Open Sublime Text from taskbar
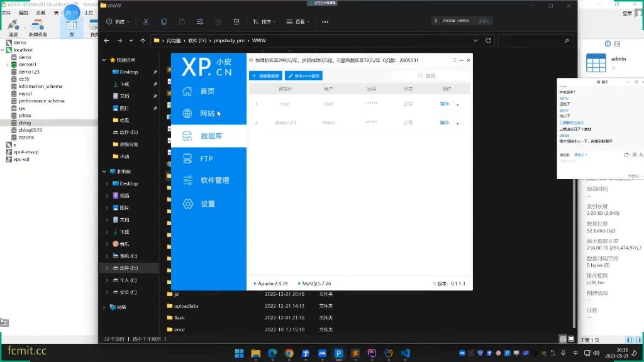 [355, 353]
